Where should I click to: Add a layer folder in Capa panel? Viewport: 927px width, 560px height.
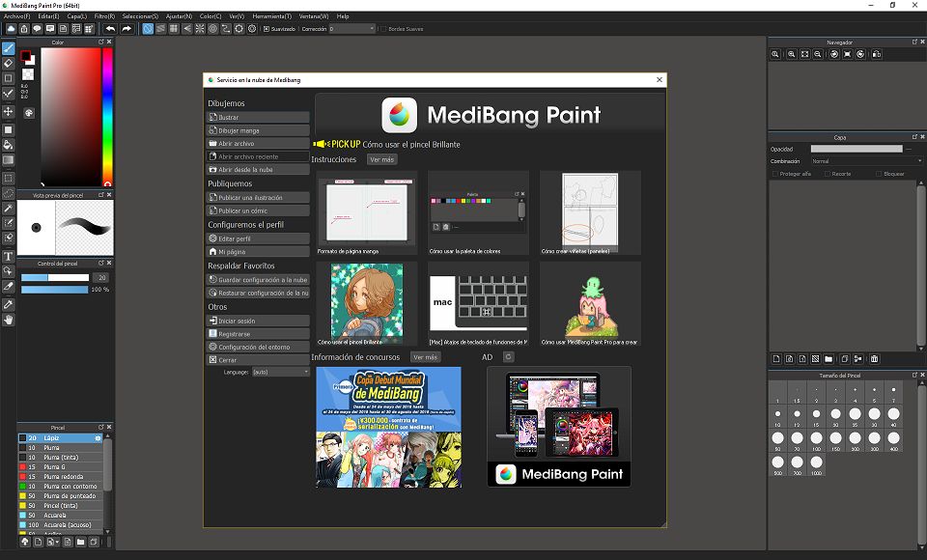pyautogui.click(x=829, y=359)
